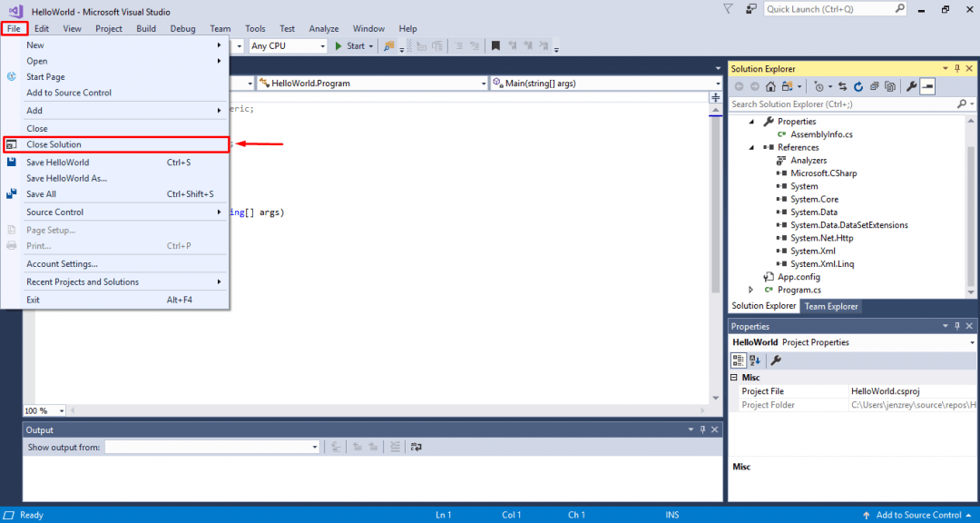980x523 pixels.
Task: Select Save All from the File menu
Action: (44, 193)
